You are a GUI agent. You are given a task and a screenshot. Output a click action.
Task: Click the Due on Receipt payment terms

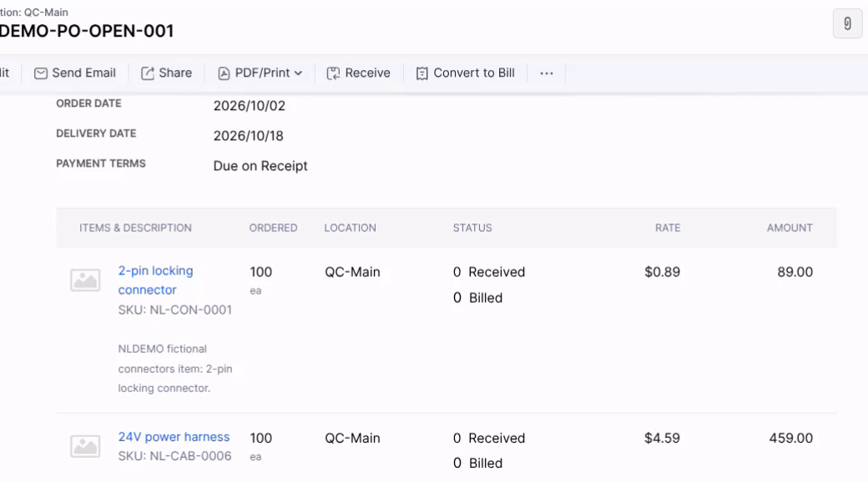[x=260, y=166]
